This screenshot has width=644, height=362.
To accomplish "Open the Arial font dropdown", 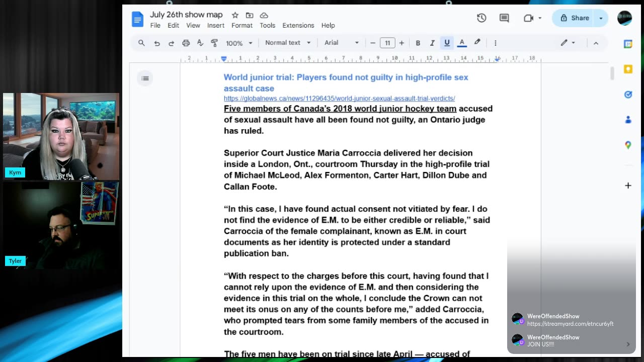I will (x=341, y=43).
